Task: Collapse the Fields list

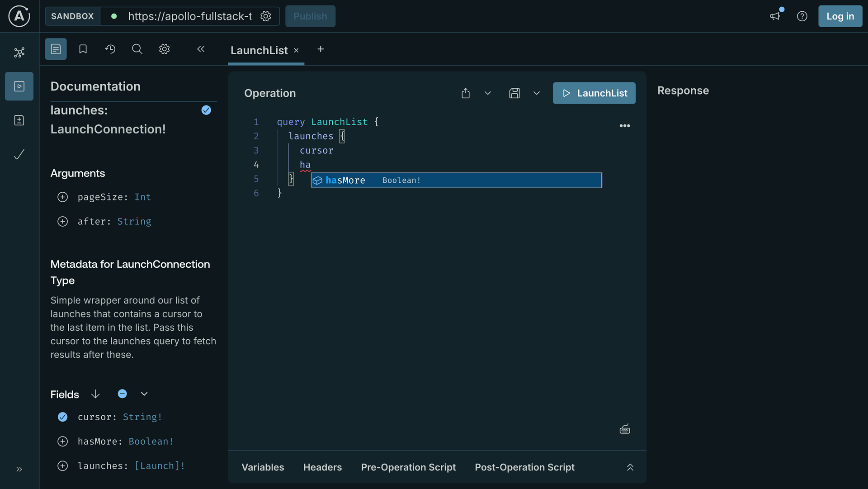Action: [x=144, y=394]
